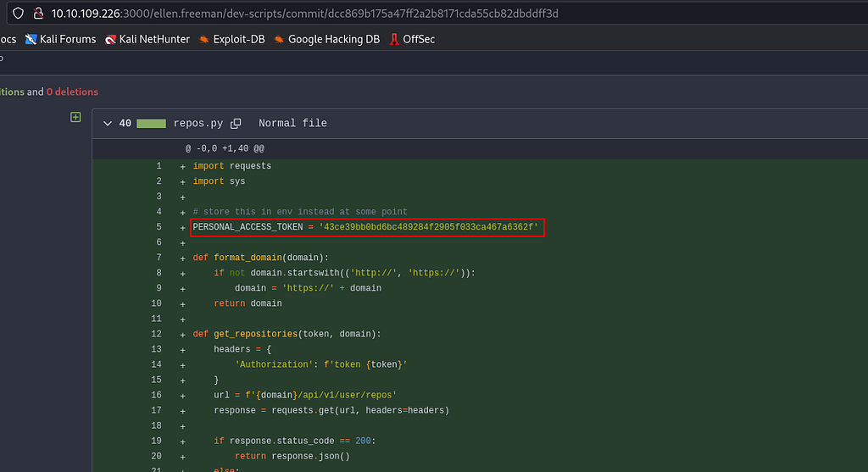The height and width of the screenshot is (472, 868).
Task: Click the Kali NetHunter bookmark favicon
Action: [111, 39]
